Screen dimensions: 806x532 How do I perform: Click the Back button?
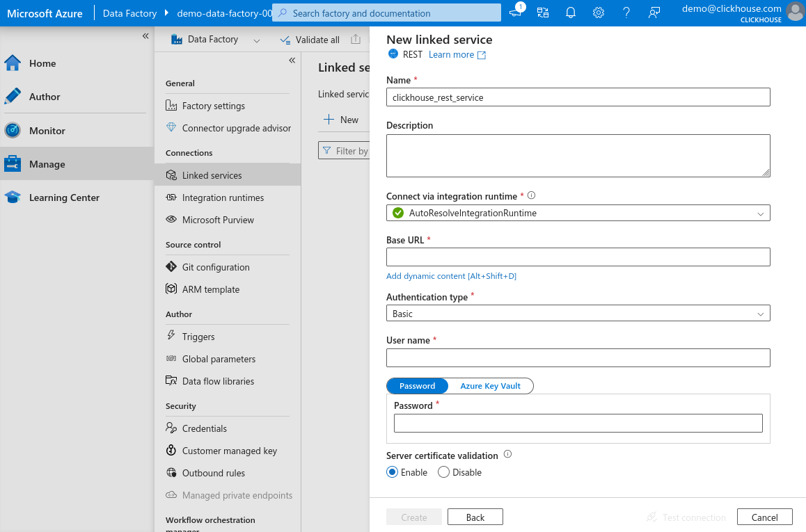tap(475, 517)
